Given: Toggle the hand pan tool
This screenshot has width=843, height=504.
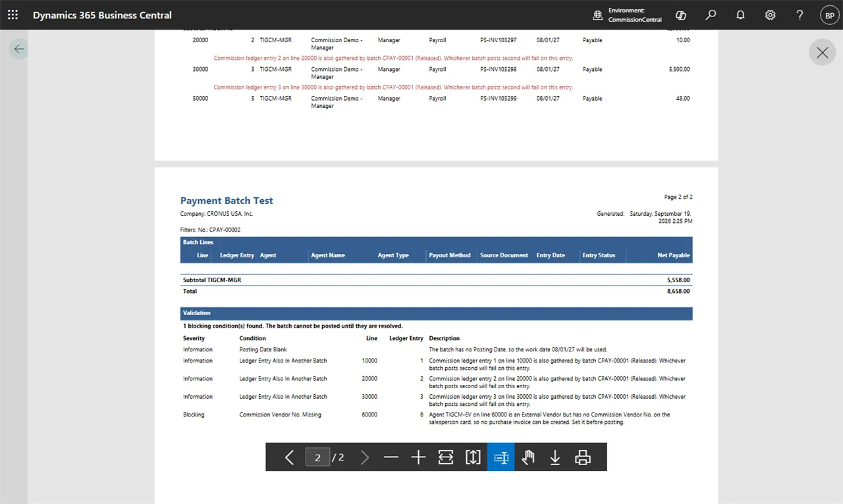Looking at the screenshot, I should [x=528, y=457].
